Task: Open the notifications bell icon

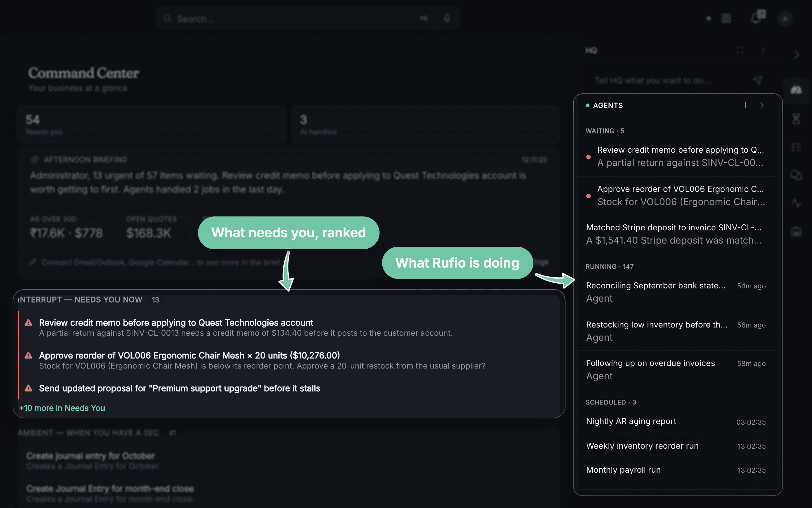Action: (756, 18)
